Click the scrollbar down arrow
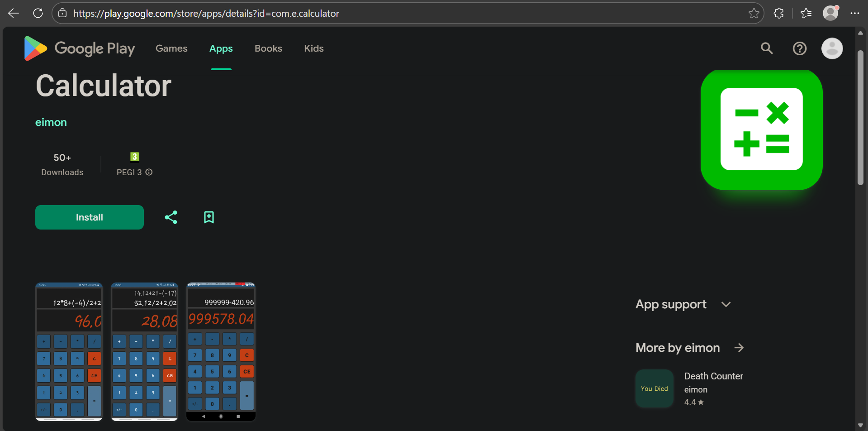 860,426
